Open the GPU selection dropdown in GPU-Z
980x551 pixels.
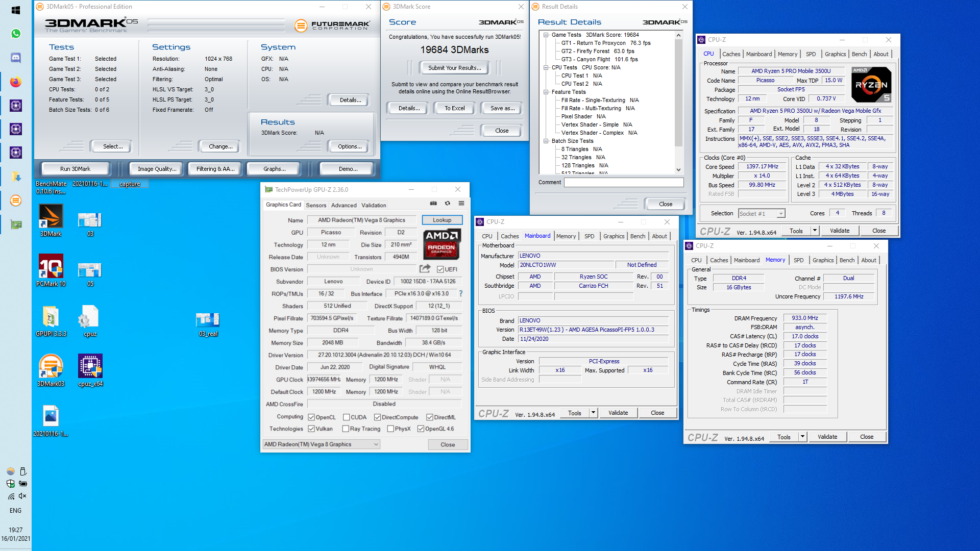(322, 444)
